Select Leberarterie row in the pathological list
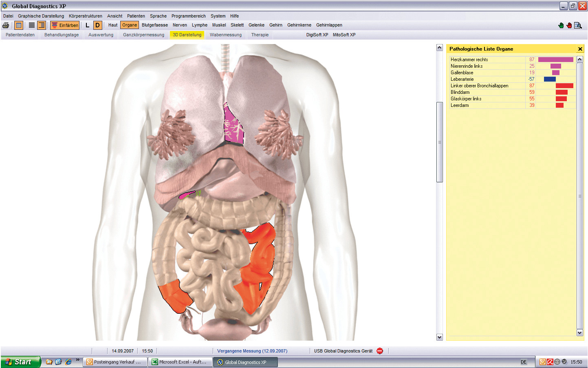Viewport: 588px width, 368px height. click(x=462, y=79)
